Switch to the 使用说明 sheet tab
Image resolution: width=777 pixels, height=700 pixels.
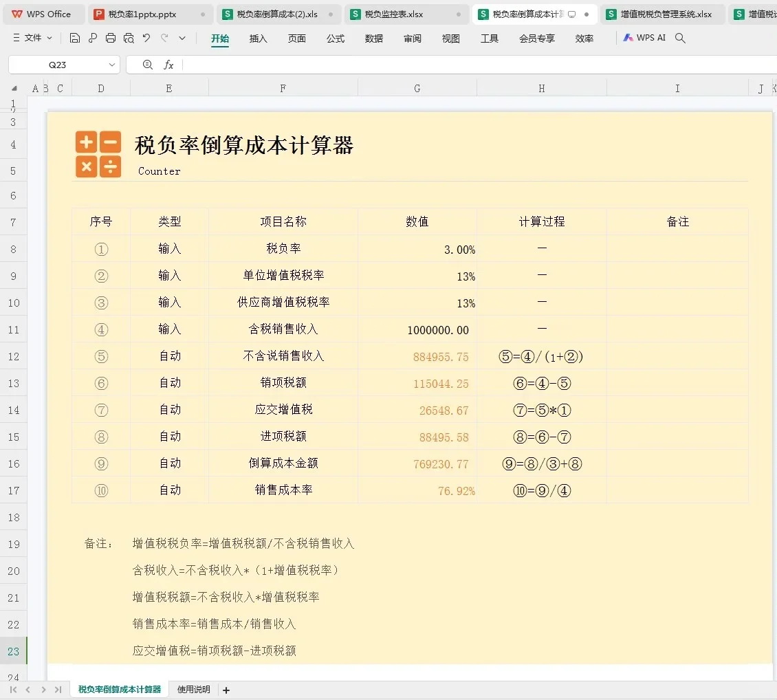(x=194, y=690)
